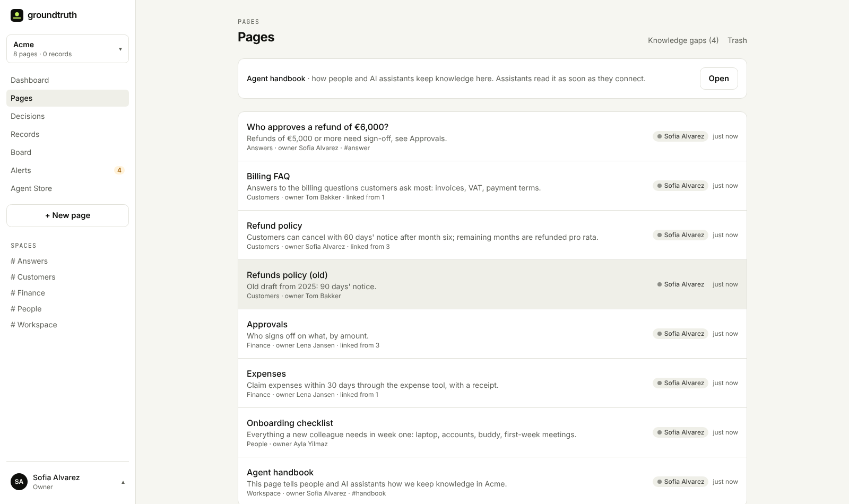Open the Board section
849x504 pixels.
coord(67,152)
